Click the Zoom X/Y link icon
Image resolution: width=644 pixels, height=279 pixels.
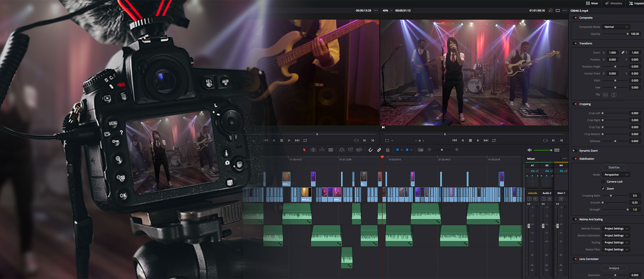[x=623, y=53]
